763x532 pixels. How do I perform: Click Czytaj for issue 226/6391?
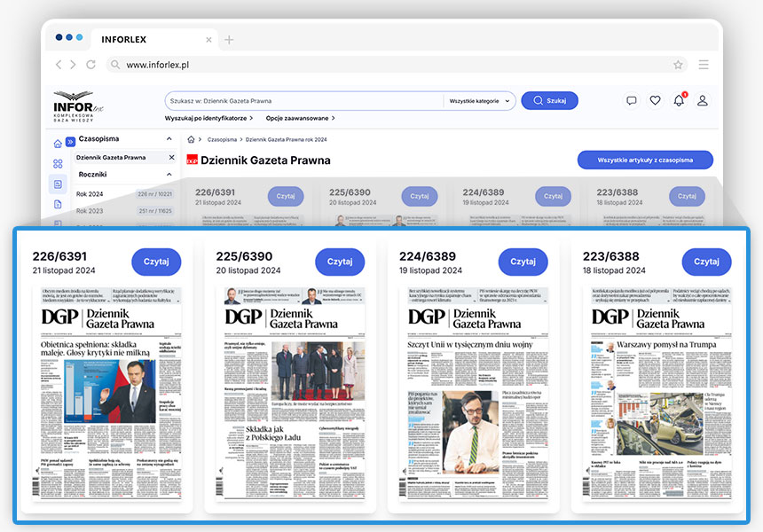click(156, 262)
